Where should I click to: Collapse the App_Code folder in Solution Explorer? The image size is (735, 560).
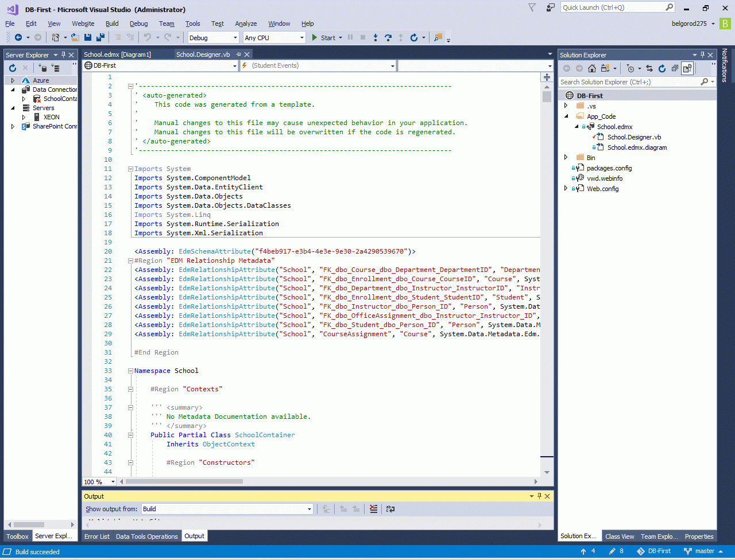[566, 116]
